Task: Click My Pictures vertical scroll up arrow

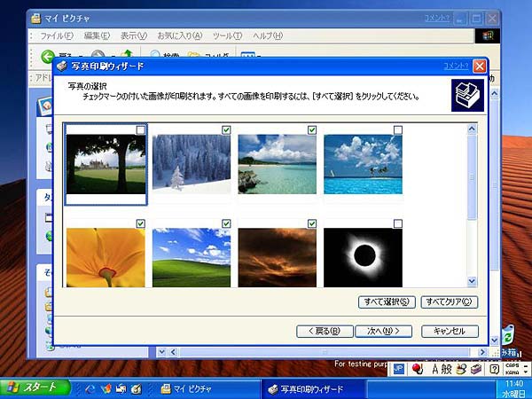Action: pos(495,93)
